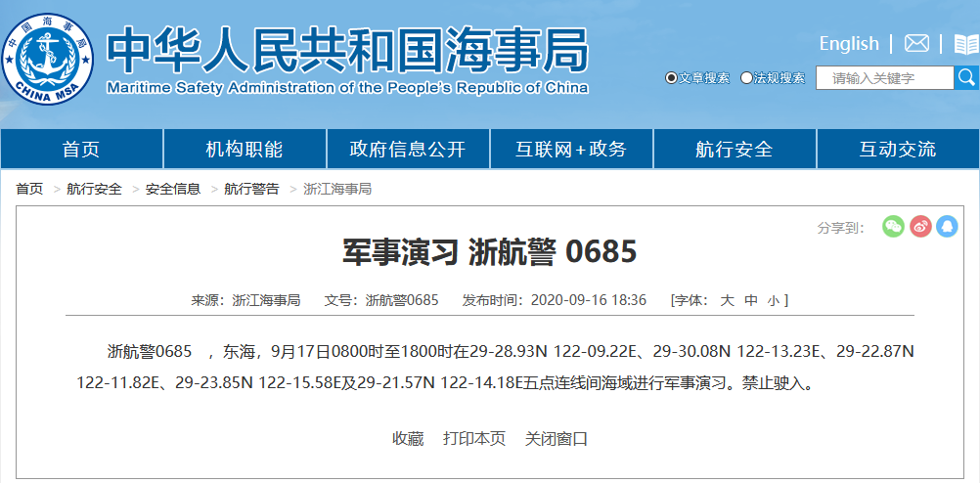Screen dimensions: 980x483
Task: Go to 浙江海事局 breadcrumb link
Action: coord(337,189)
